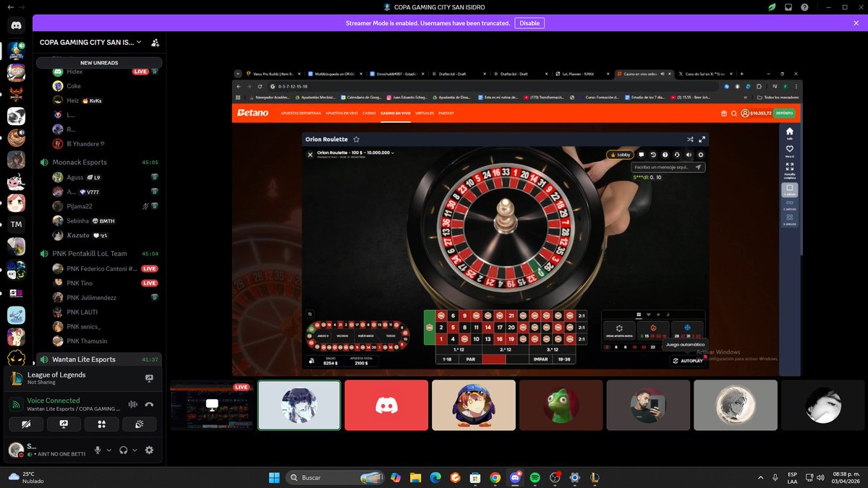Viewport: 868px width, 488px height.
Task: Toggle the noise suppression waveform icon
Action: coord(132,405)
